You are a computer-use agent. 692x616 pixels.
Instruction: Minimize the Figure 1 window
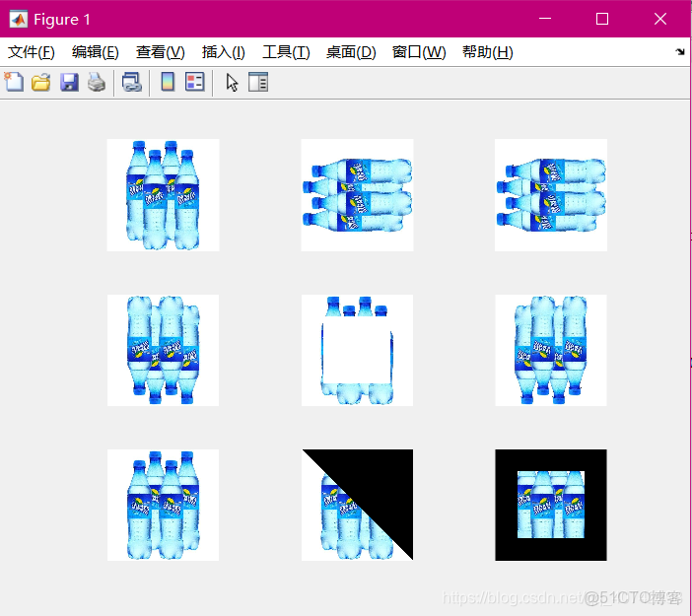(545, 19)
